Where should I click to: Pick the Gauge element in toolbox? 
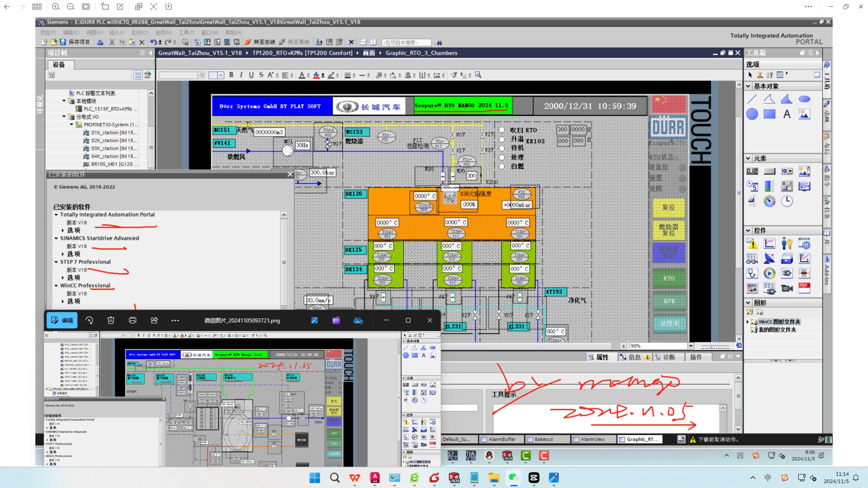click(x=769, y=201)
